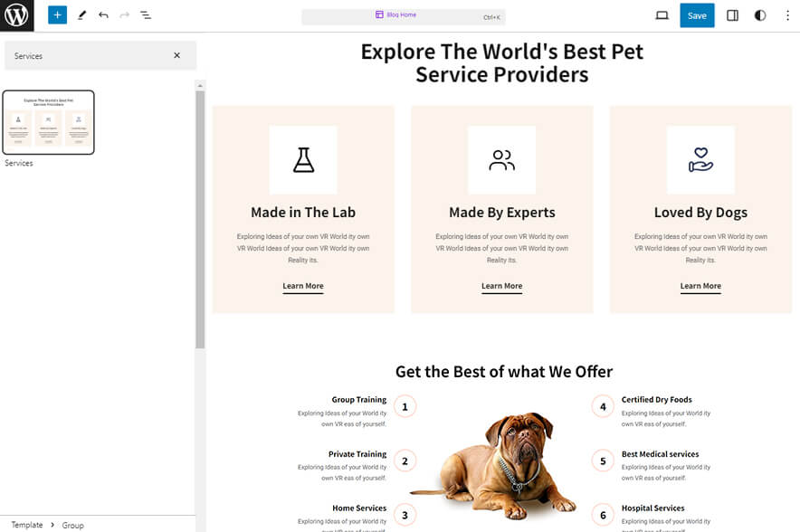Open the Options three-dot menu
This screenshot has width=800, height=532.
pyautogui.click(x=788, y=15)
